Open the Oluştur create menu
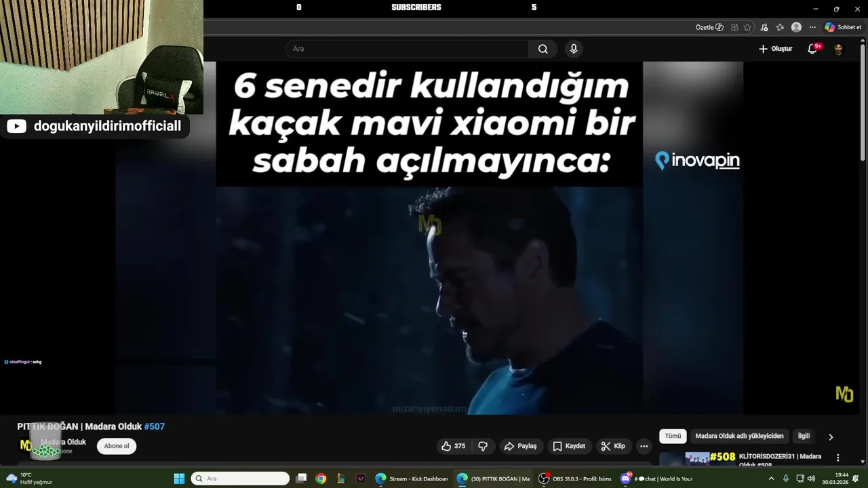 [775, 49]
